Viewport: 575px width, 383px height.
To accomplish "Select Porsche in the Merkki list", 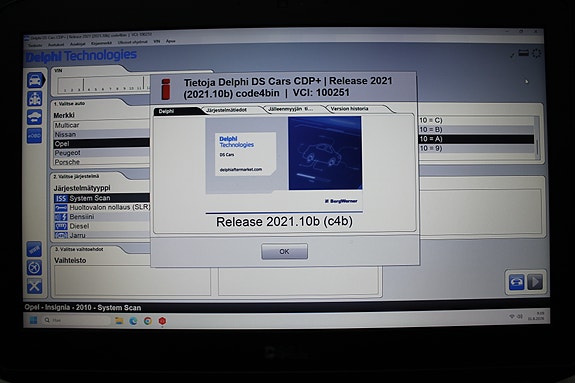I will 101,162.
